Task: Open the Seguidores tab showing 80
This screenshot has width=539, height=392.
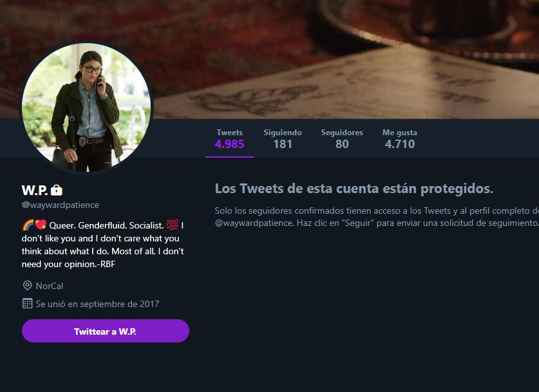Action: (342, 139)
